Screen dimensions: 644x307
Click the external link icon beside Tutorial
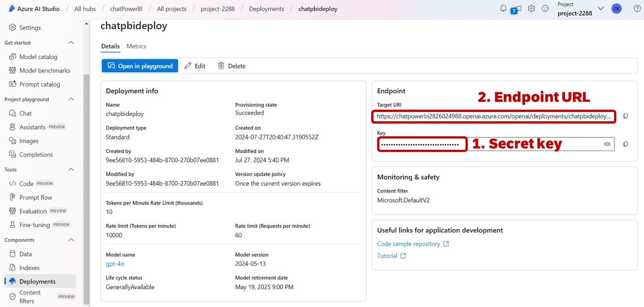pyautogui.click(x=403, y=256)
